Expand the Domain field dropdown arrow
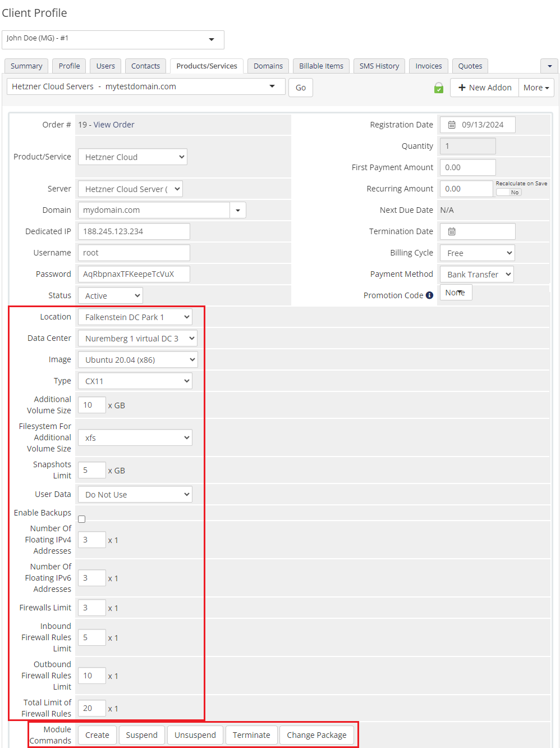 pos(238,210)
